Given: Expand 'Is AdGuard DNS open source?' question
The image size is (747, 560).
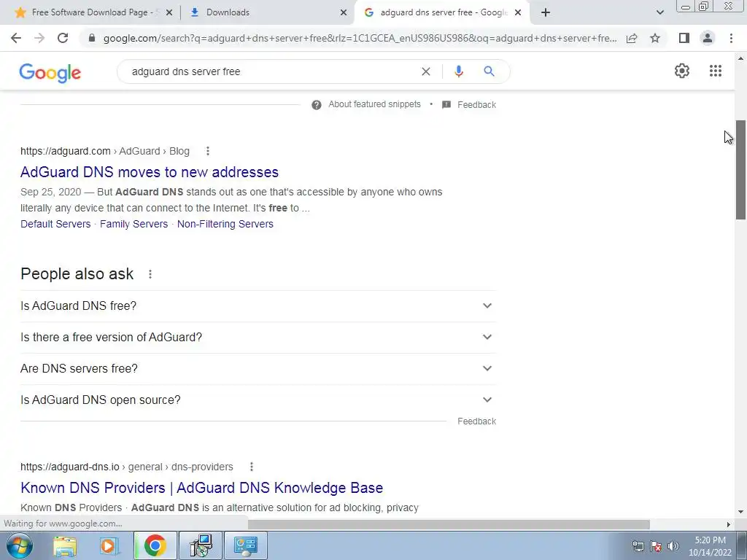Looking at the screenshot, I should pos(258,400).
